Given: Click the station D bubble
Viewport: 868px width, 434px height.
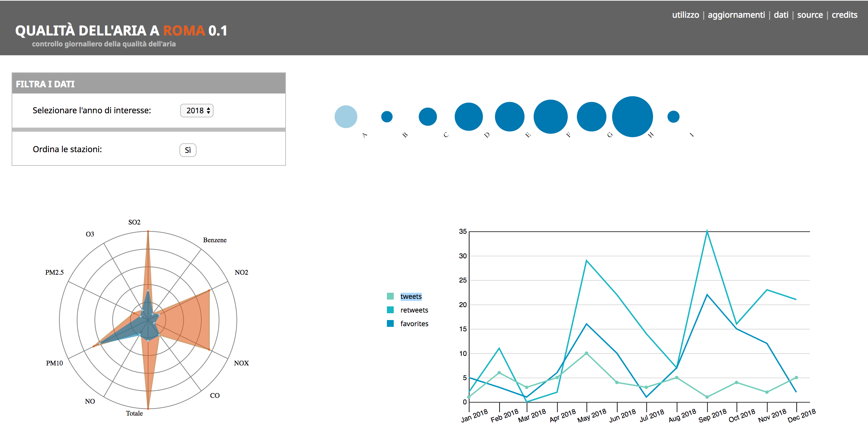Looking at the screenshot, I should pyautogui.click(x=468, y=117).
